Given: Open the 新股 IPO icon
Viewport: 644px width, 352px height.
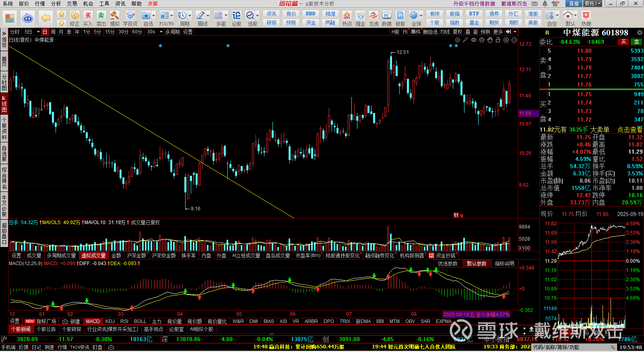Looking at the screenshot, I should [400, 16].
